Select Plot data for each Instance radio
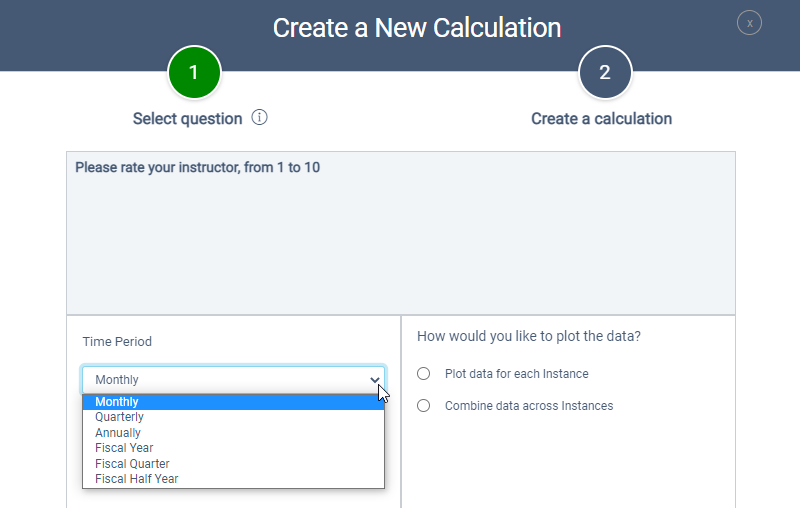Screen dimensions: 800x508 tap(424, 374)
